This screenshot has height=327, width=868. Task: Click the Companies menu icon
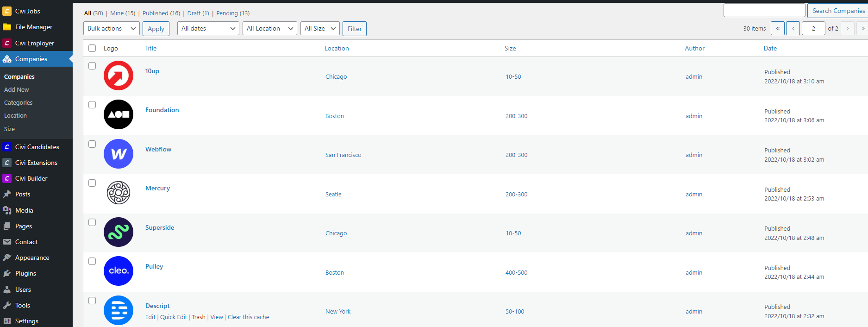click(x=7, y=59)
